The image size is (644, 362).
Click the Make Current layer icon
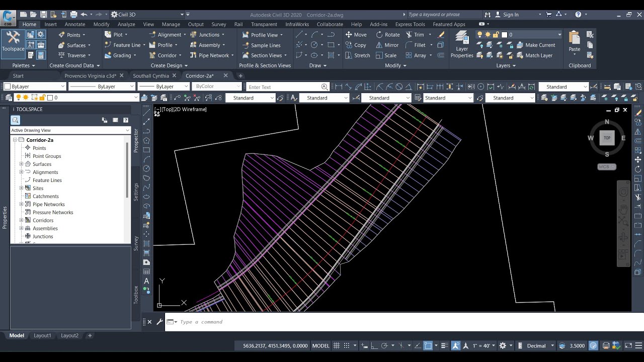[535, 45]
